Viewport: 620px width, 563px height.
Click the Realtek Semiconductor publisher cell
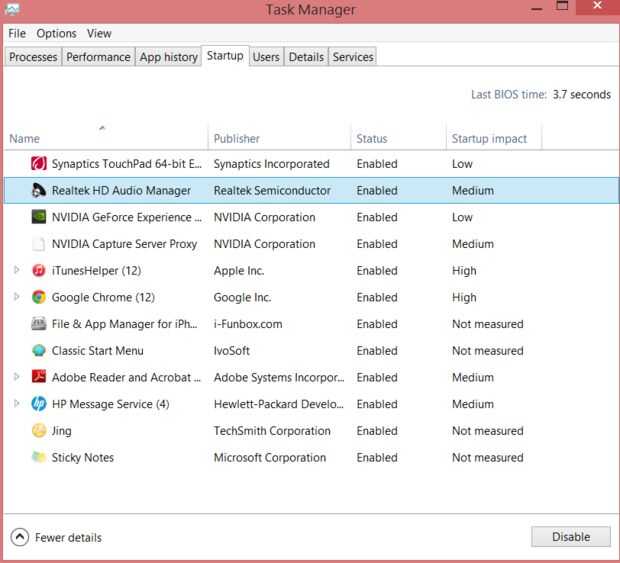coord(272,191)
